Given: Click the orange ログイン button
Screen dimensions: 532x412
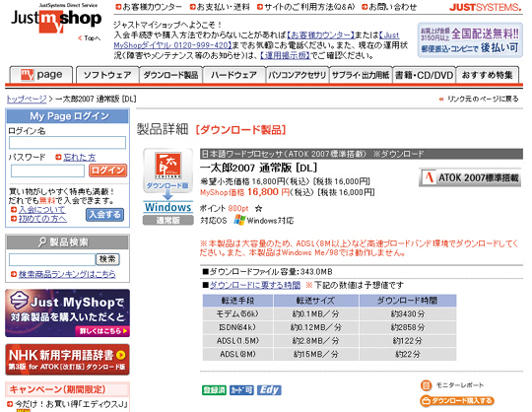Looking at the screenshot, I should coord(108,171).
